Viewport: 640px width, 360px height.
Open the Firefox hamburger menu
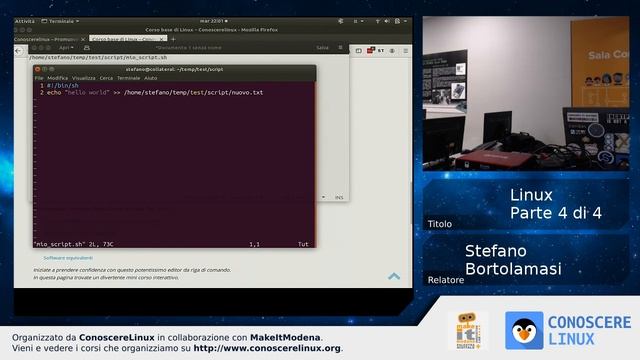406,51
